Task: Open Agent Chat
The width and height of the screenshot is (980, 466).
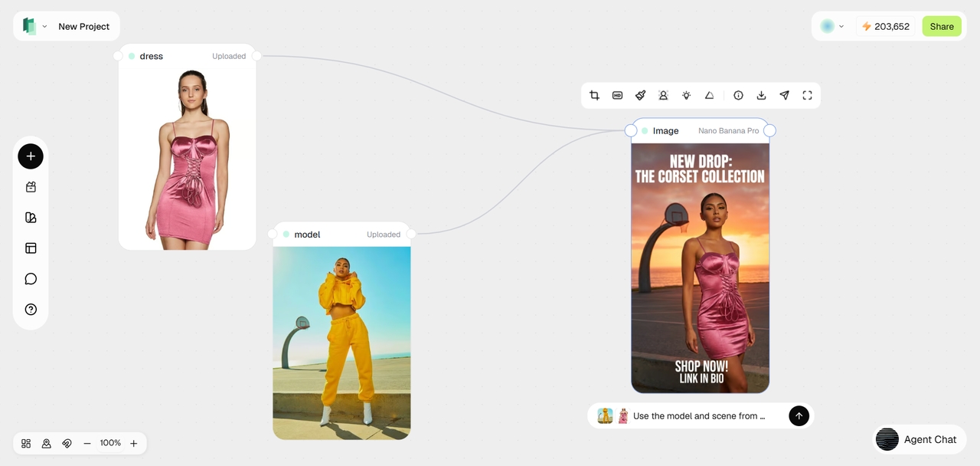Action: [920, 439]
